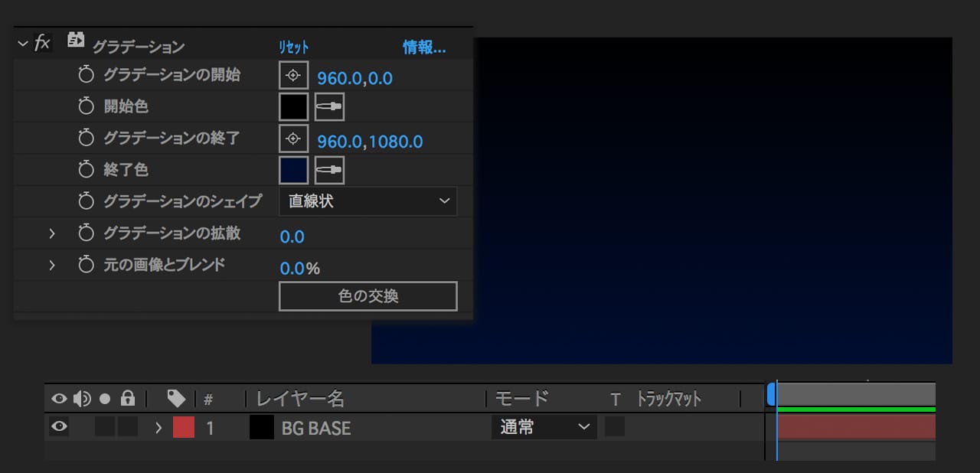This screenshot has height=473, width=980.
Task: Click the レイヤー名 column header
Action: tap(300, 399)
